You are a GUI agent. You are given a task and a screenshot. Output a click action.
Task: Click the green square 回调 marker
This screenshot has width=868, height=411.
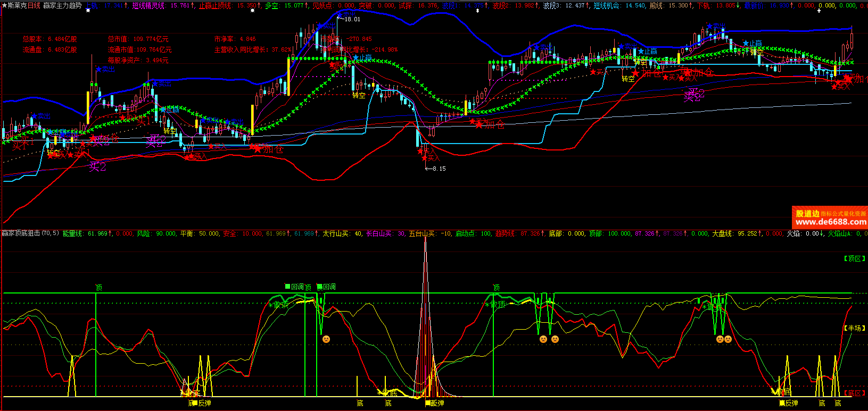[295, 287]
